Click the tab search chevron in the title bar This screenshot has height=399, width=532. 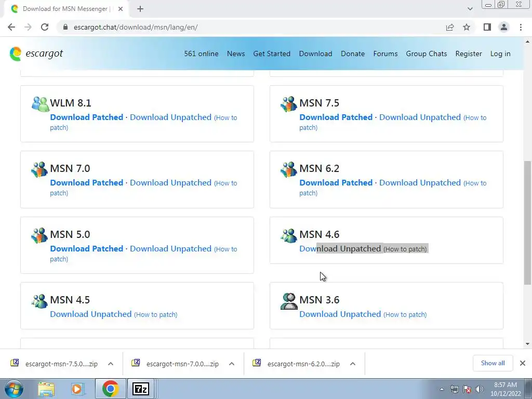coord(470,9)
